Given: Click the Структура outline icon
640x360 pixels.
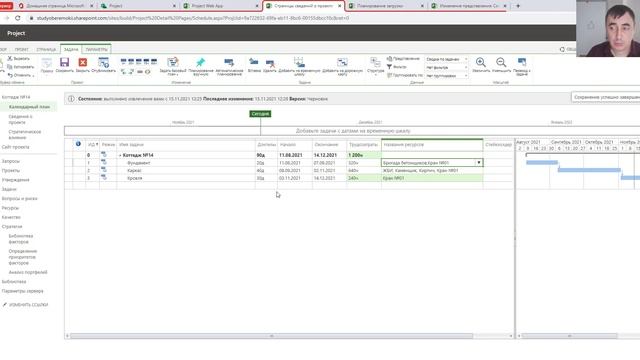Looking at the screenshot, I should click(375, 62).
